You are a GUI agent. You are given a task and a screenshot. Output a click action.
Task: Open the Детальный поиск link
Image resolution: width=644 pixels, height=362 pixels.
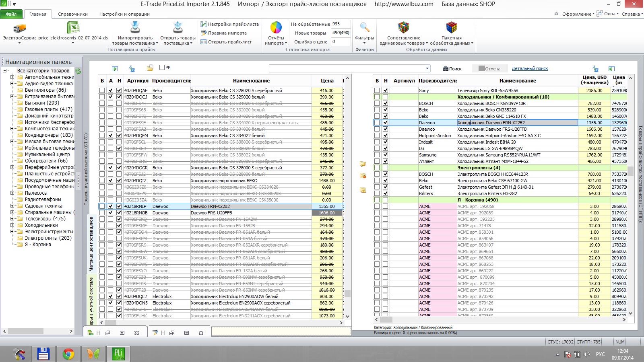coord(530,69)
